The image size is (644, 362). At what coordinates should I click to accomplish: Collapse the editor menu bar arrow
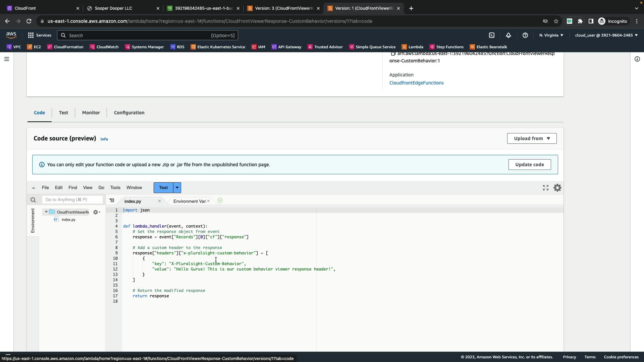pyautogui.click(x=34, y=188)
